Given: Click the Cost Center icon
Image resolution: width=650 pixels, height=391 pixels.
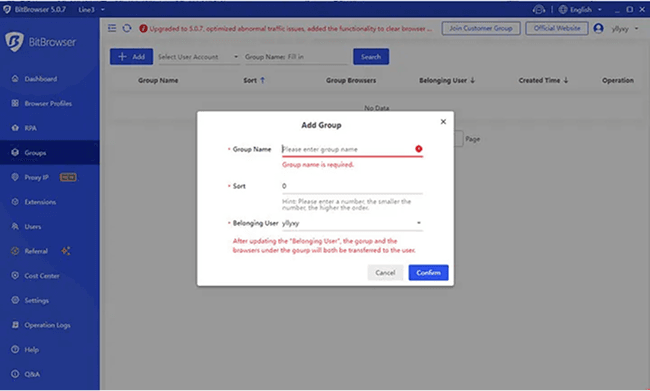Looking at the screenshot, I should (15, 275).
